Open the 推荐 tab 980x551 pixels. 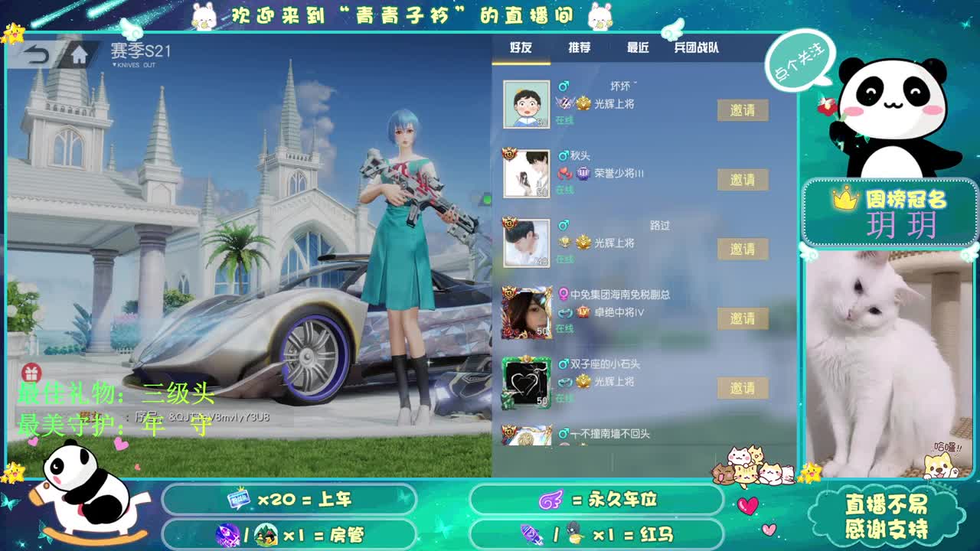(x=580, y=47)
